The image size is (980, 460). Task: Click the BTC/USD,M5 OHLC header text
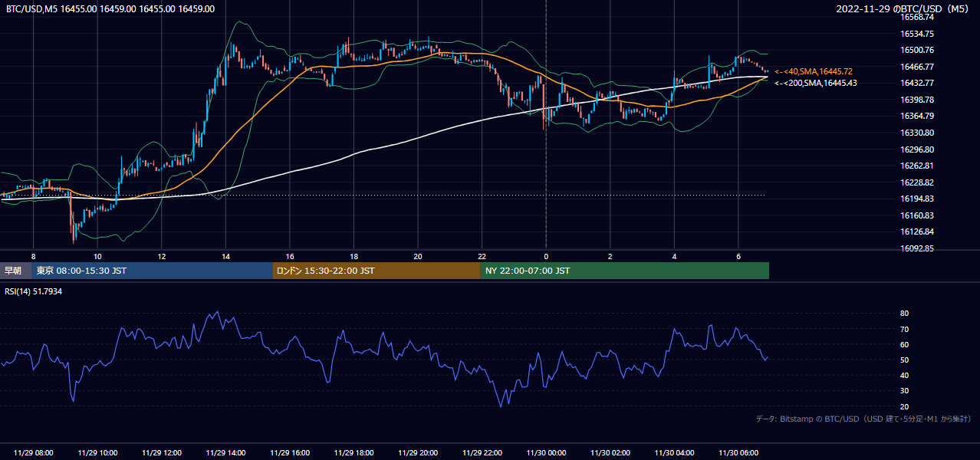click(x=110, y=9)
